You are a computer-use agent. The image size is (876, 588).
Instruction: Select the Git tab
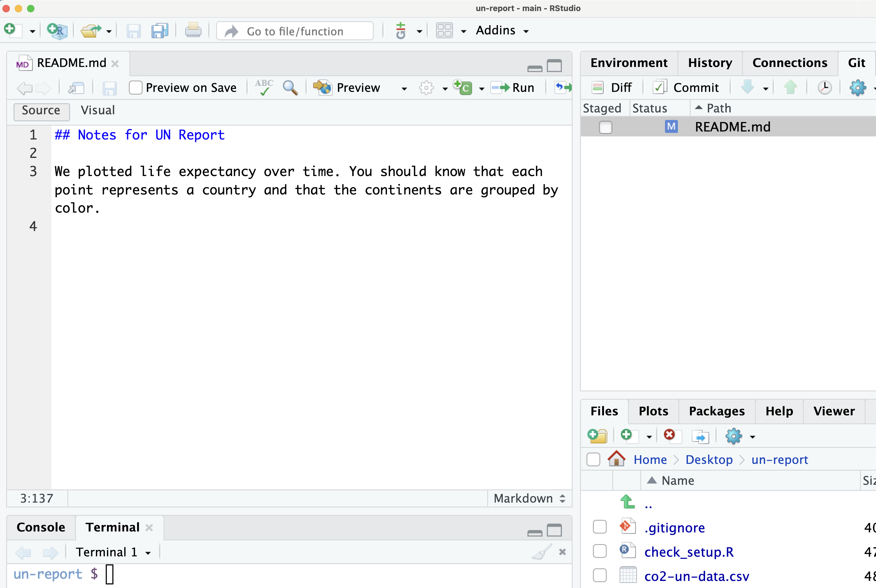tap(857, 63)
